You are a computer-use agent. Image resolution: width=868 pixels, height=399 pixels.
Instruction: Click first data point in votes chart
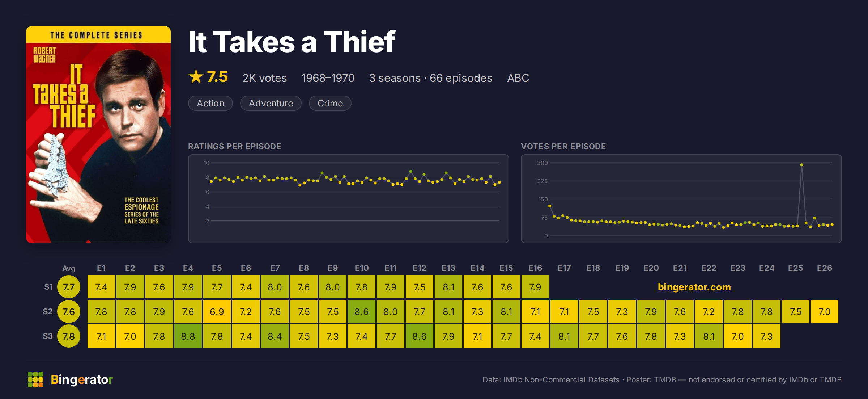[550, 206]
